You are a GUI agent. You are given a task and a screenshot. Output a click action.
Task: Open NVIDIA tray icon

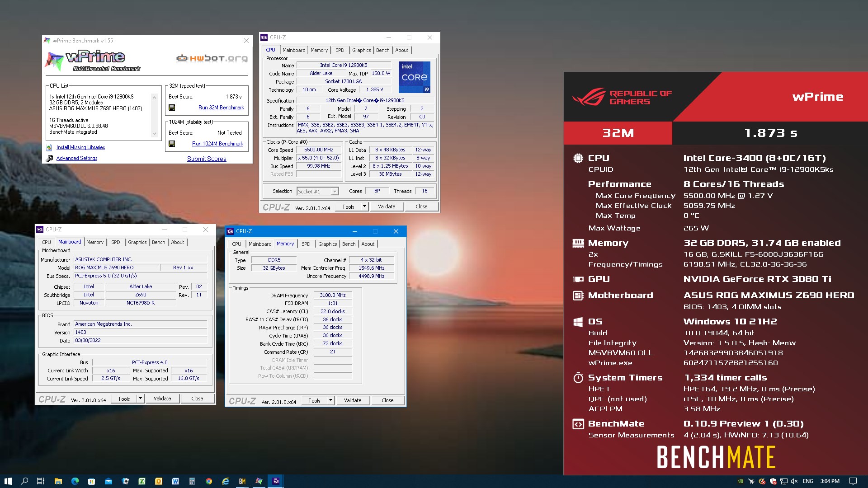pos(740,481)
